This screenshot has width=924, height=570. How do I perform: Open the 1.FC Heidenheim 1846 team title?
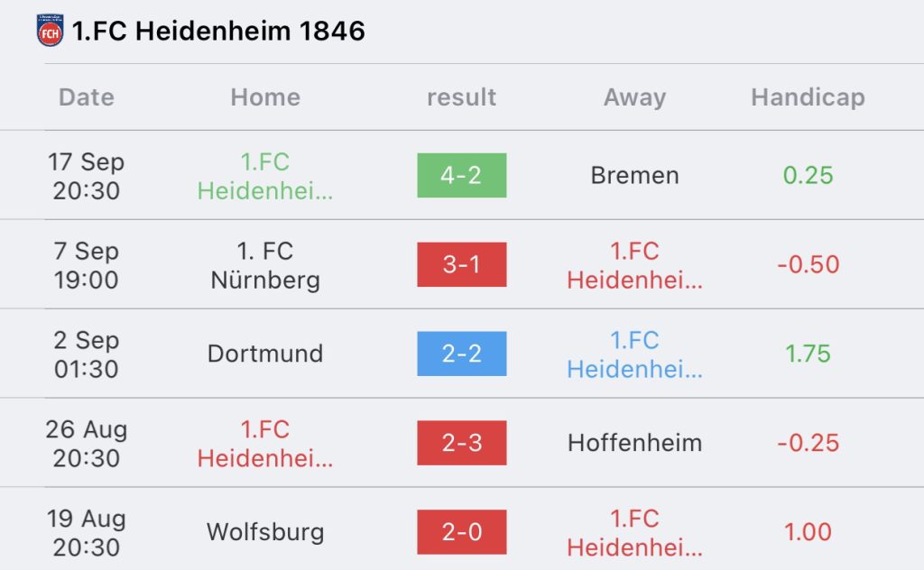click(218, 31)
